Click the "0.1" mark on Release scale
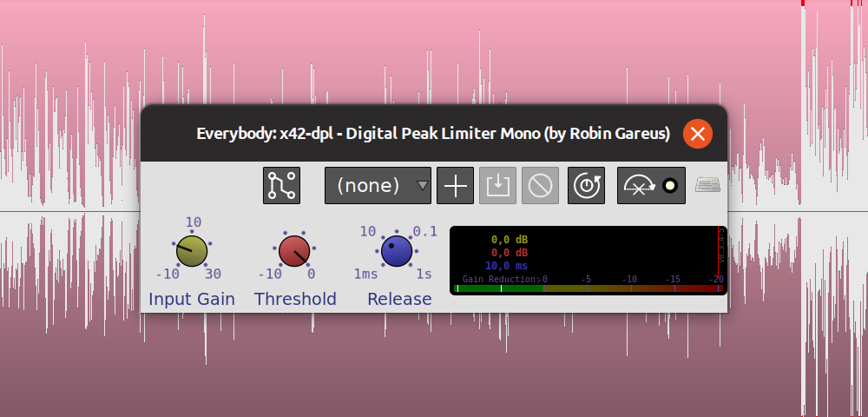 pos(425,231)
